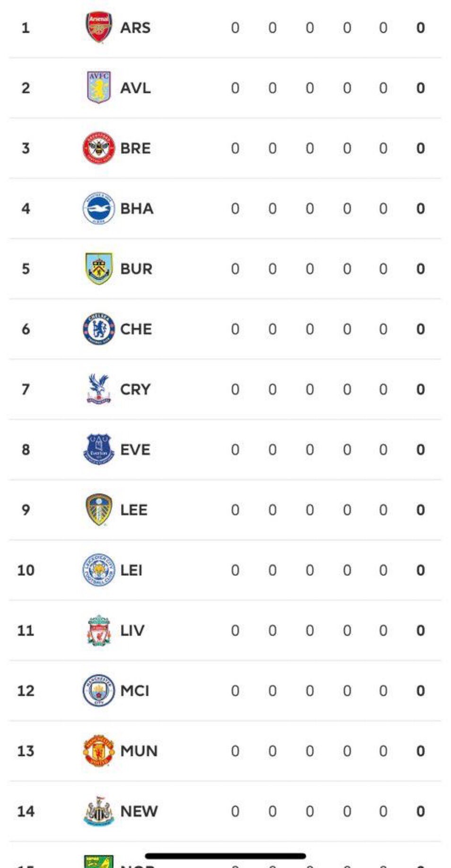
Task: Tap the Chelsea lion crest
Action: (98, 329)
